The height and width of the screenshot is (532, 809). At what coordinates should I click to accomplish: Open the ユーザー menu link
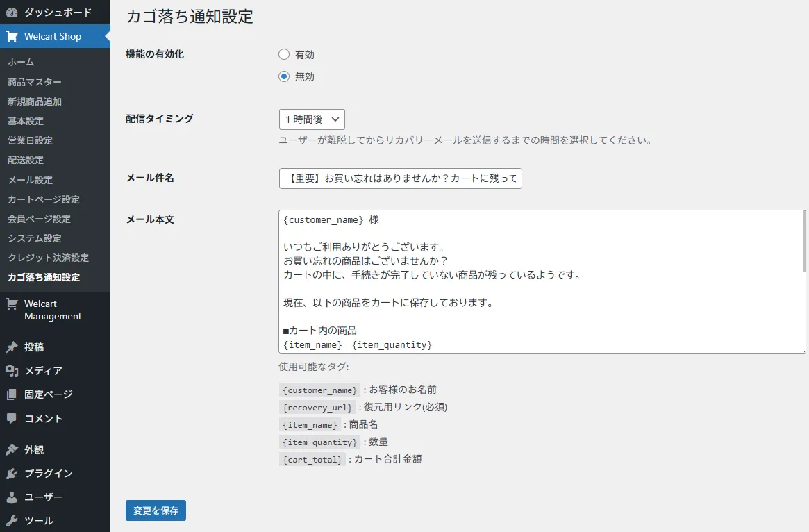[43, 497]
